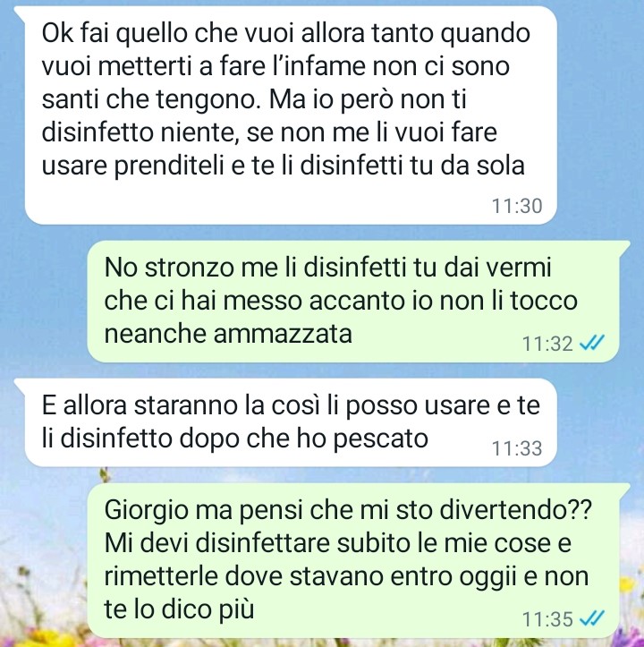
Task: Tap the blue double-check icon beside 11:35
Action: pos(592,618)
